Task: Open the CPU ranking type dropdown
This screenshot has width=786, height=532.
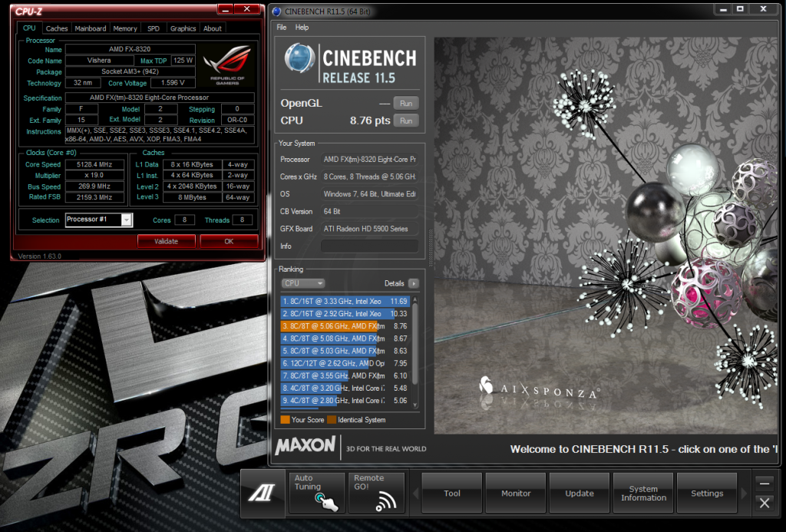Action: 302,283
